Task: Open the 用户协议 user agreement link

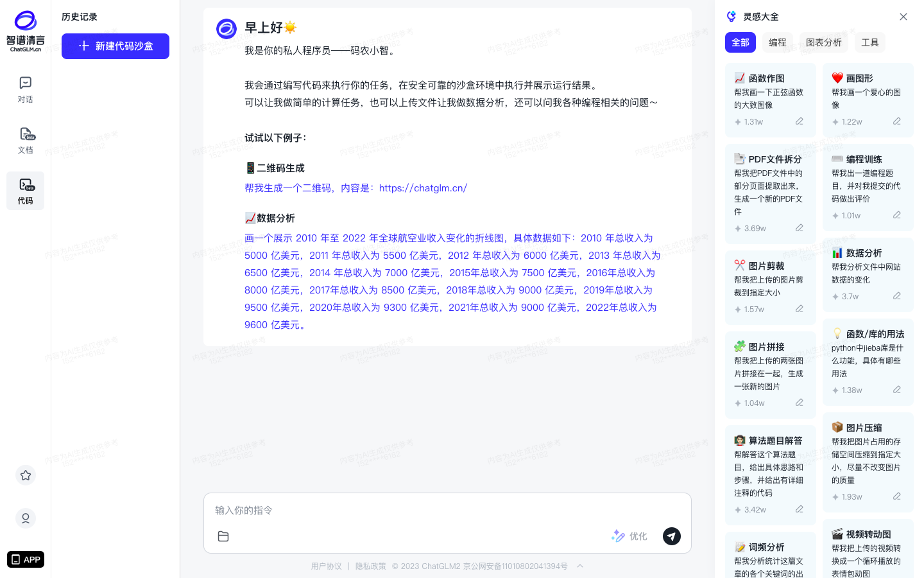Action: point(327,566)
